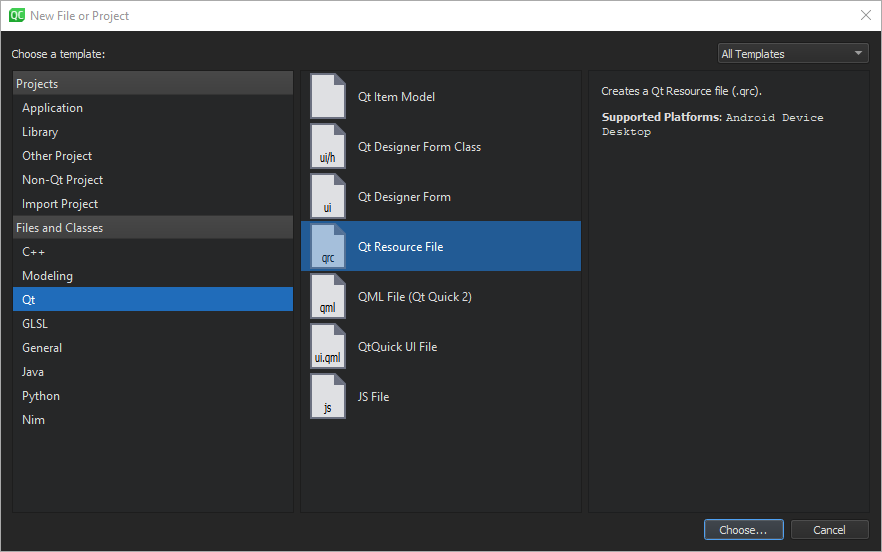
Task: Select the Java category
Action: coord(153,371)
